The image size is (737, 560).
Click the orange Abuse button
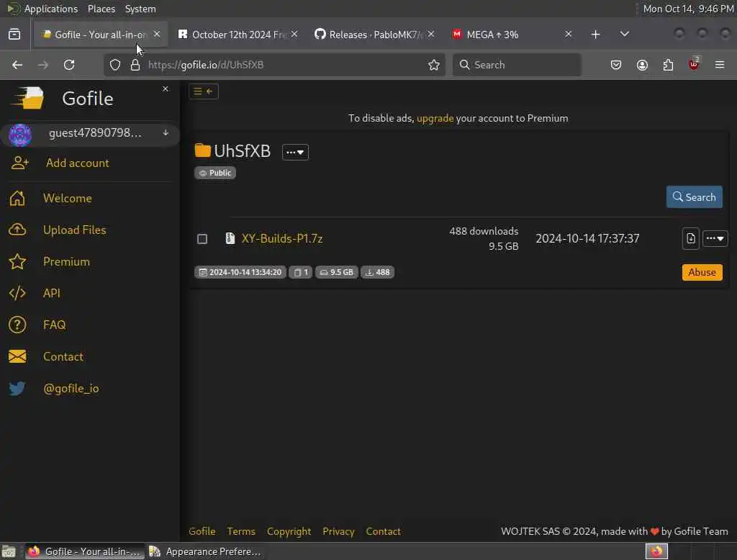pos(702,272)
